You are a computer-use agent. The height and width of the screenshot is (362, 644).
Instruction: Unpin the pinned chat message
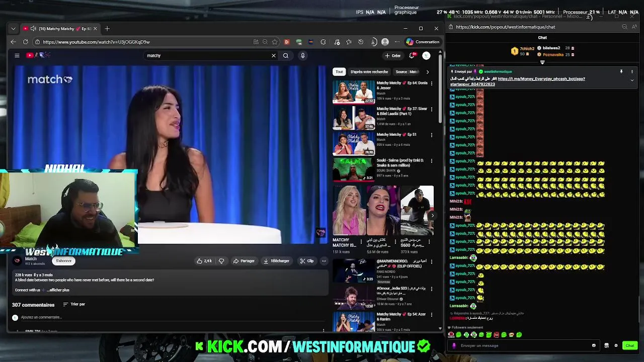[621, 72]
